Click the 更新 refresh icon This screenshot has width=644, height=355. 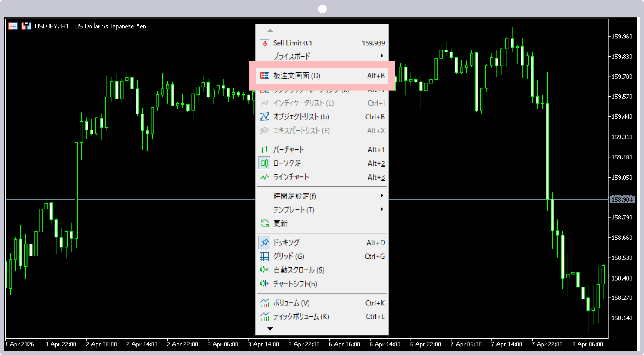pyautogui.click(x=265, y=223)
